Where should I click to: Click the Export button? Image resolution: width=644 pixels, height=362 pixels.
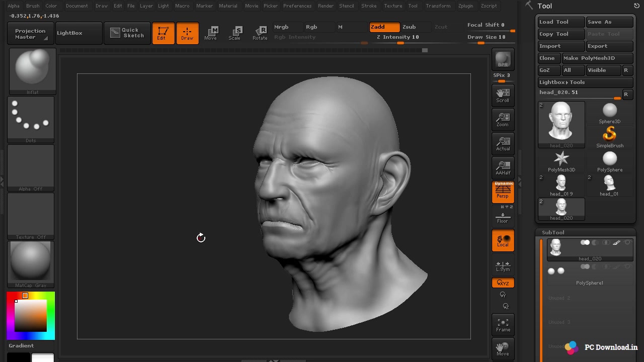[609, 46]
